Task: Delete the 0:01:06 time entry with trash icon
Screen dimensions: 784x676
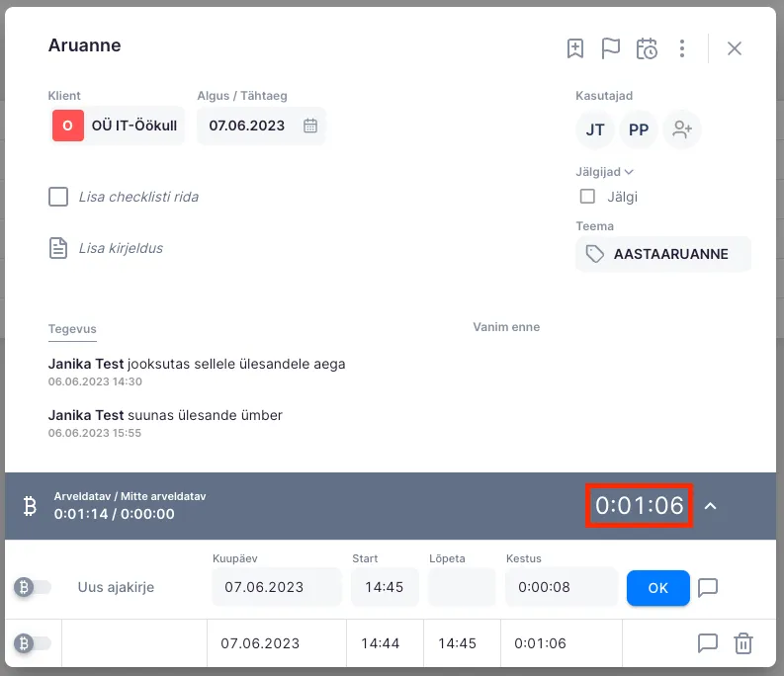Action: tap(743, 643)
